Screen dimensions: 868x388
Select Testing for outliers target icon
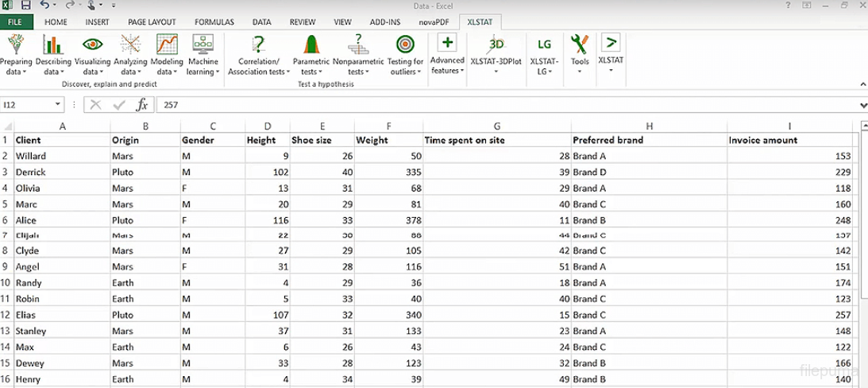tap(405, 45)
